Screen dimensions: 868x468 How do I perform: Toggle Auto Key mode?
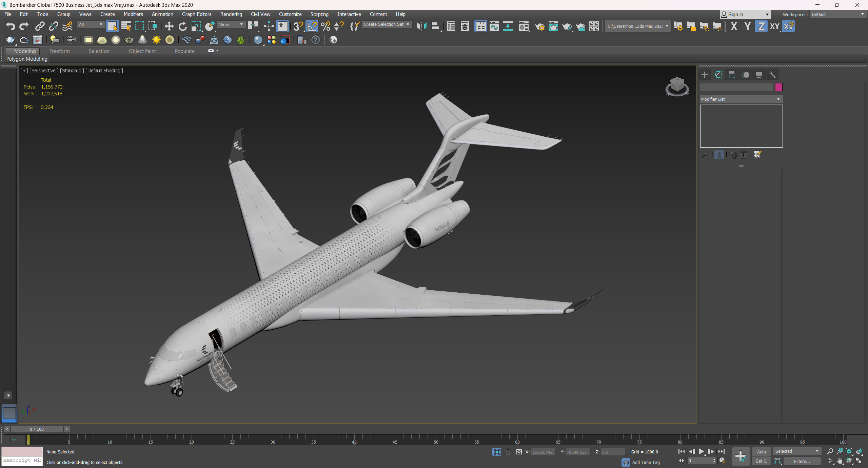(761, 452)
